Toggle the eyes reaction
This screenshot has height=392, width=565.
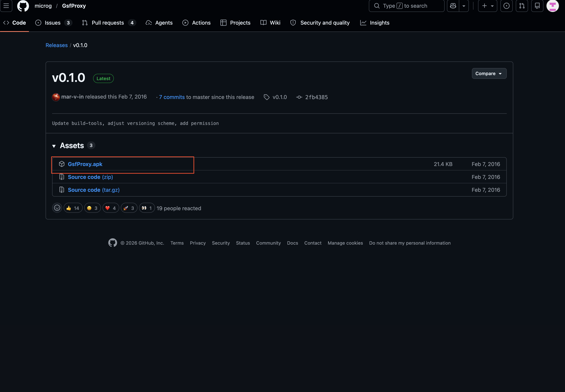pyautogui.click(x=147, y=208)
